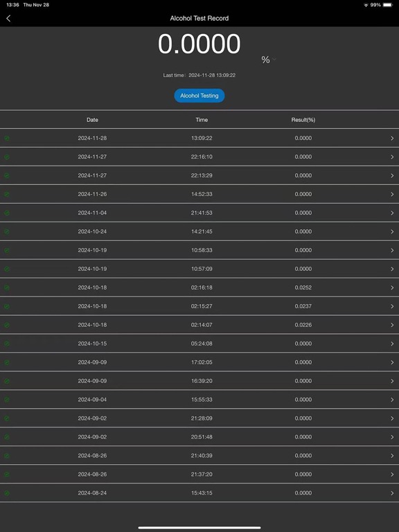Open details chevron for 21:41:53 record
The height and width of the screenshot is (532, 399).
(392, 213)
